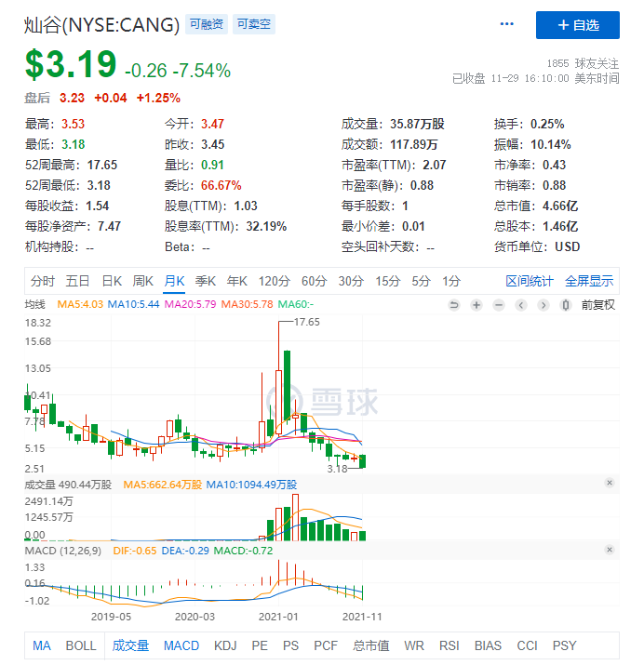Open the three-dot more options menu
This screenshot has height=665, width=644.
coord(507,24)
